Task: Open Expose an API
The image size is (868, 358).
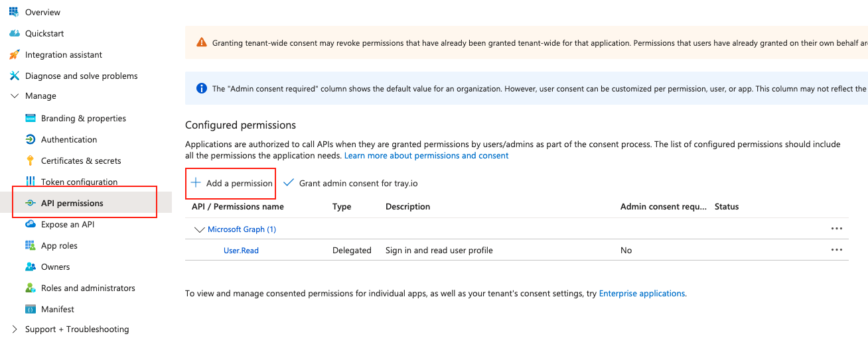Action: [68, 224]
